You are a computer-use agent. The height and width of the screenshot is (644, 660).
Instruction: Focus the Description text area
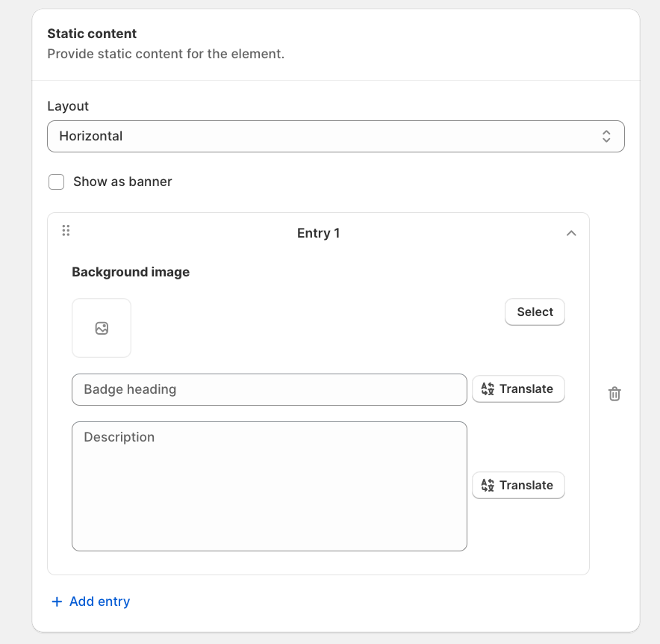point(270,486)
